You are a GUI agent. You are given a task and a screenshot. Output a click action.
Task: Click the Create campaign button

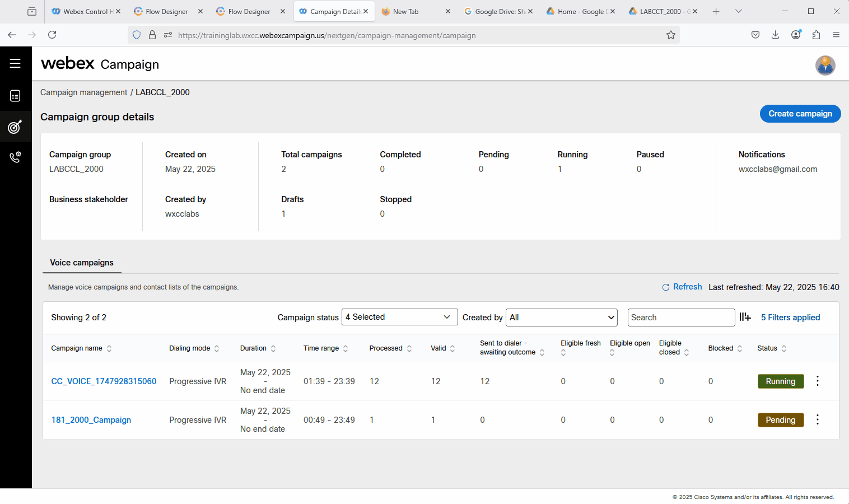800,114
